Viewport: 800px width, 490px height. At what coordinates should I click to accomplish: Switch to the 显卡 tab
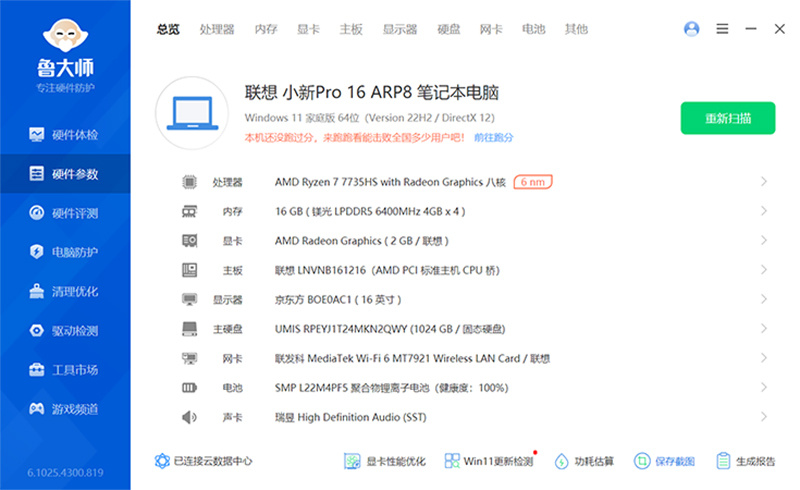pyautogui.click(x=308, y=29)
